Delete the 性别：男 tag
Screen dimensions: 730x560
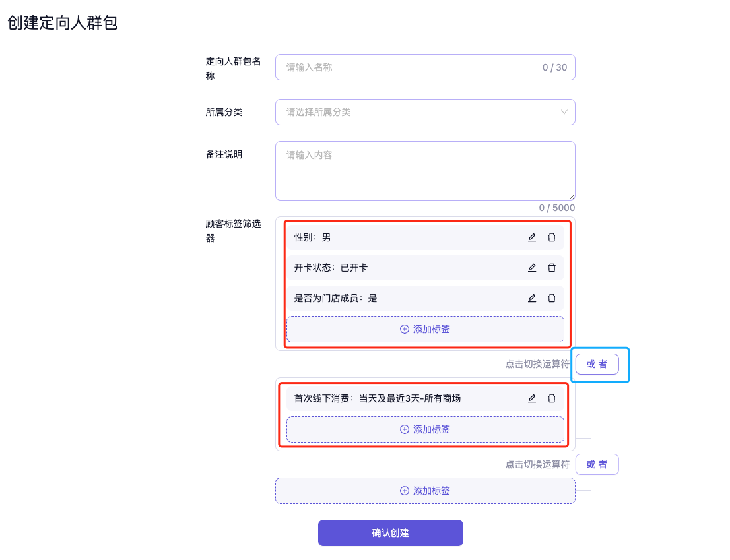click(552, 237)
